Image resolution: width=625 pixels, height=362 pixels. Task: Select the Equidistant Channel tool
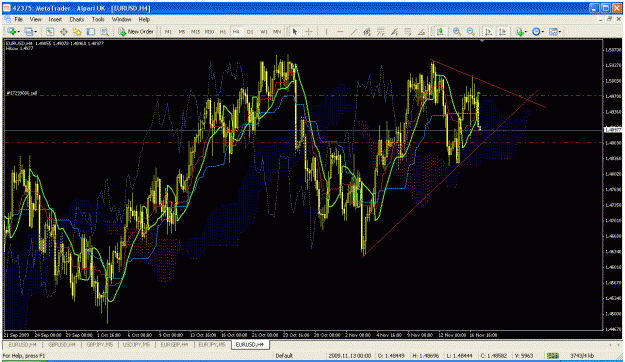coord(367,31)
